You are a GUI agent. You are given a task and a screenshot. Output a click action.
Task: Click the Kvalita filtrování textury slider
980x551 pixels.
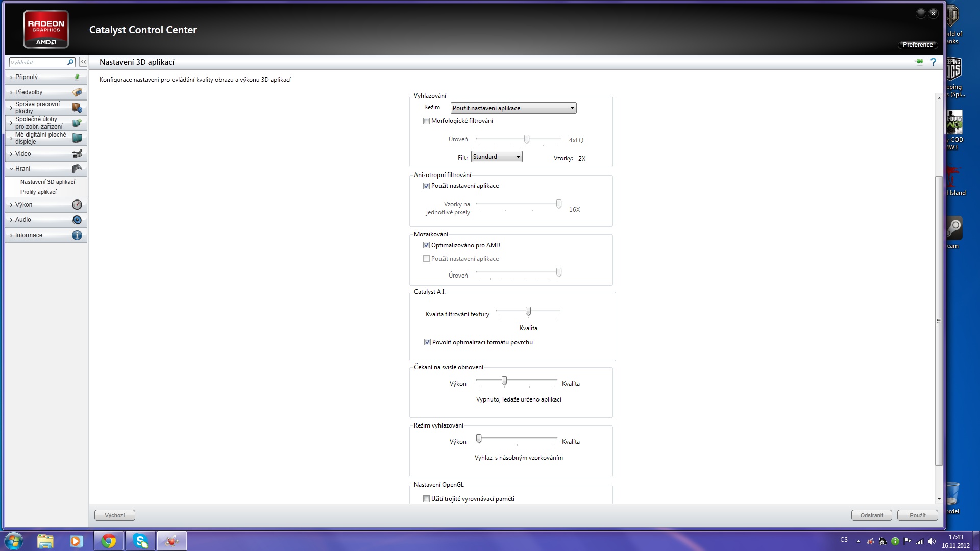tap(528, 311)
